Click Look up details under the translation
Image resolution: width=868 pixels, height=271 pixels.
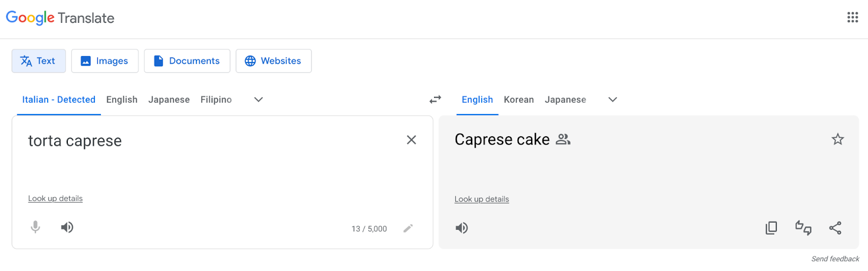point(482,199)
